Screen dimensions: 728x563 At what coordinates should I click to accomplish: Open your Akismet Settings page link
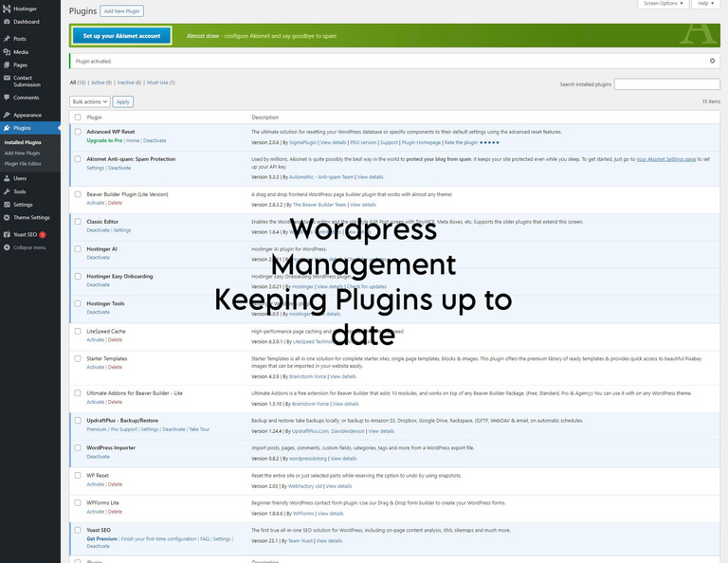665,159
